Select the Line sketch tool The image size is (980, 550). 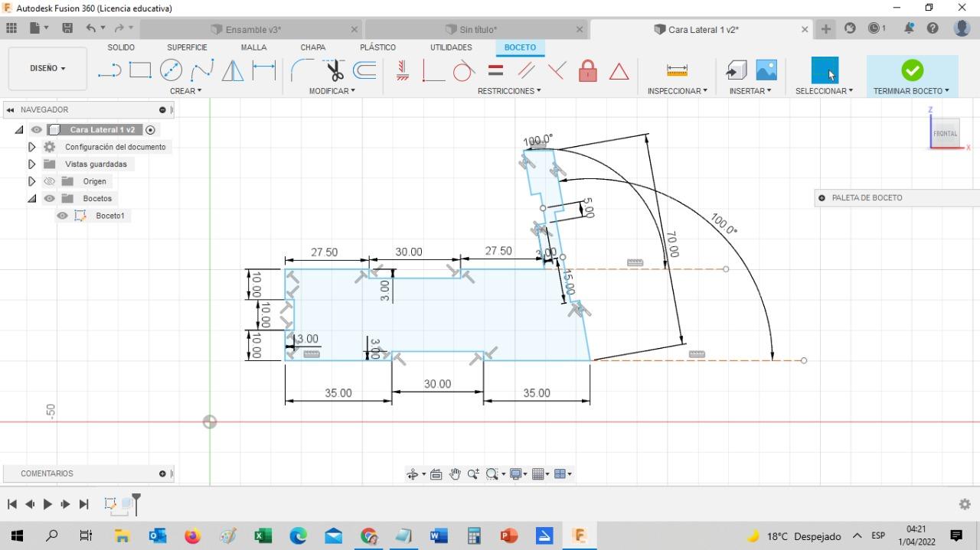click(x=109, y=71)
